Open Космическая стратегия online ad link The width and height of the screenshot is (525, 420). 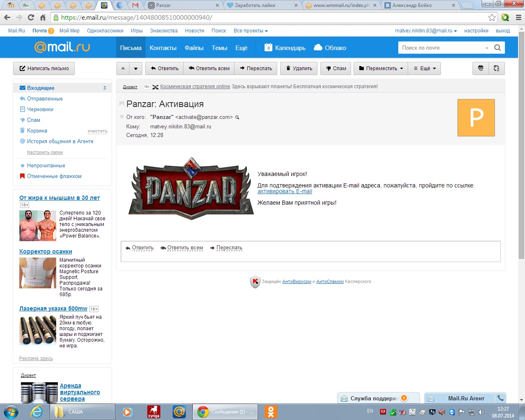tap(195, 87)
